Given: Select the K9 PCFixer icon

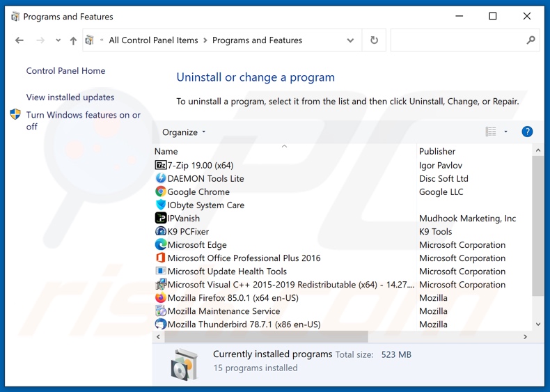Looking at the screenshot, I should (x=161, y=232).
